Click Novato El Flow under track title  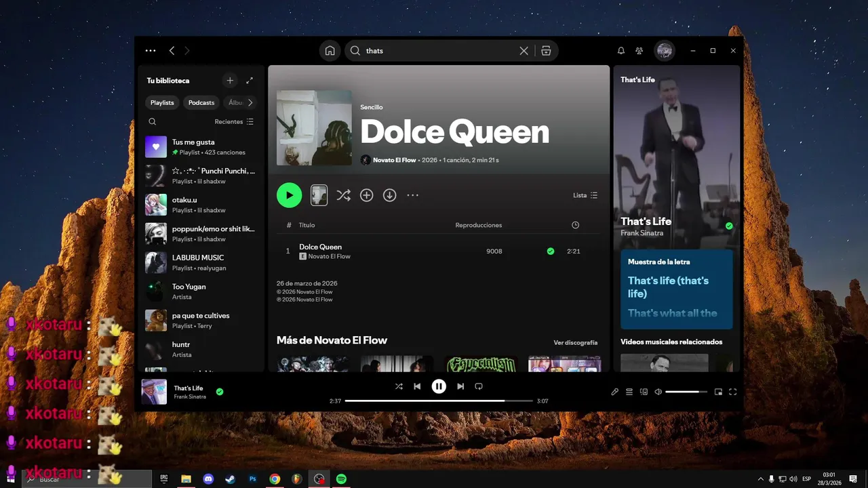tap(329, 257)
